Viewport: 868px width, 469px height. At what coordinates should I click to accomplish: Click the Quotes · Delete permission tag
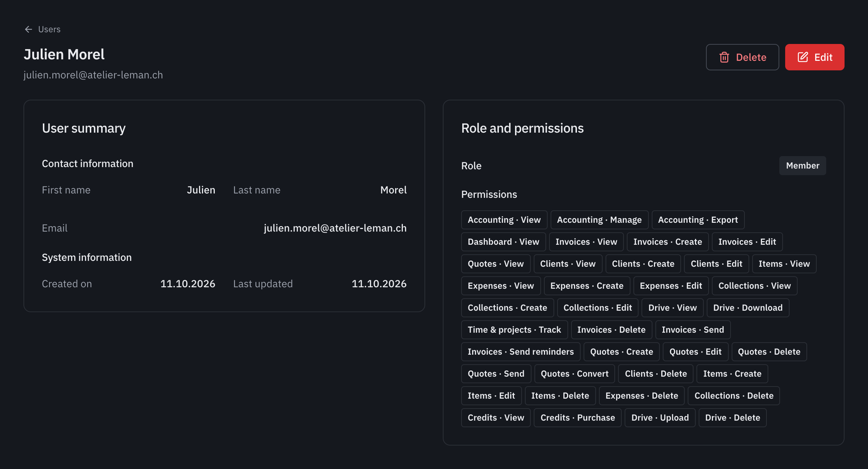769,352
